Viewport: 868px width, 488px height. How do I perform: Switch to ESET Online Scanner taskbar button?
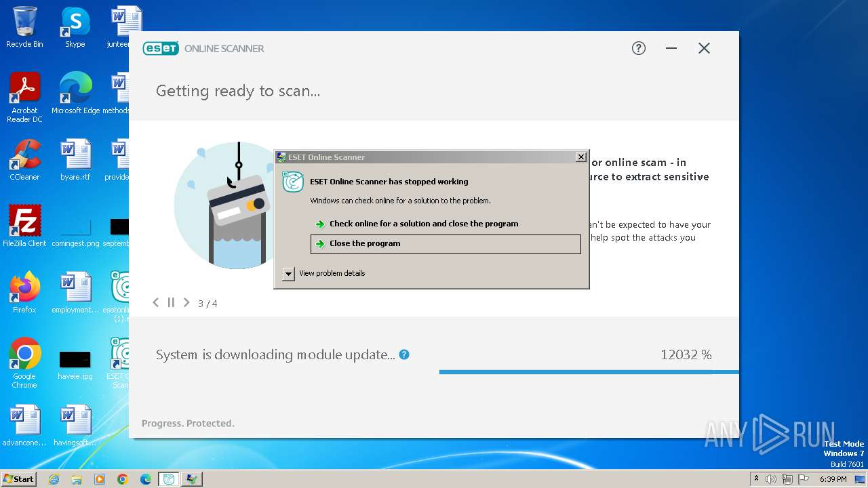(x=169, y=479)
